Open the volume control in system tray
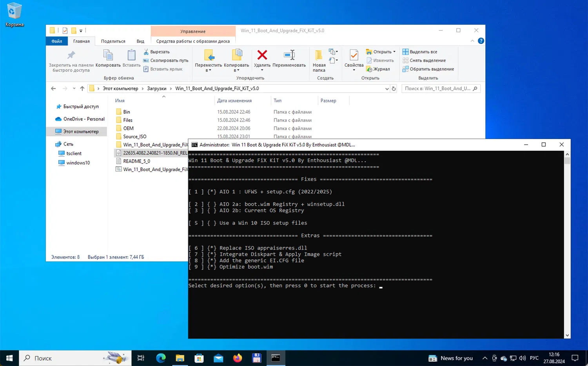This screenshot has height=366, width=588. (522, 358)
